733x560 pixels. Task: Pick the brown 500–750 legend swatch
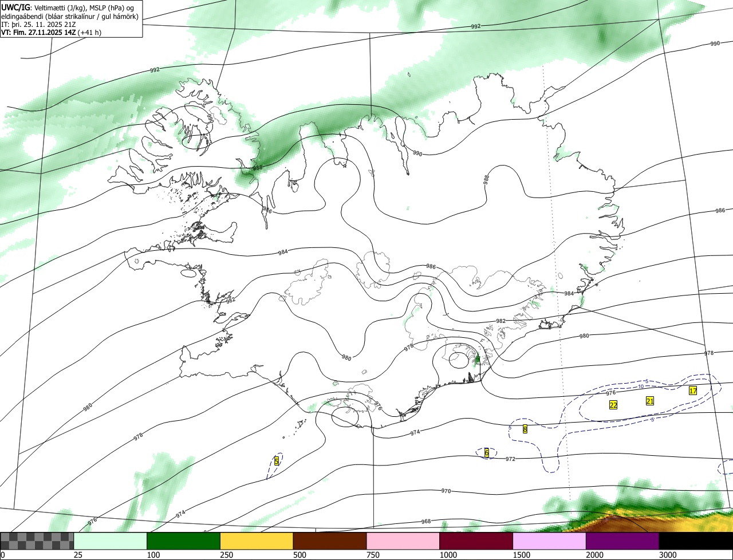coord(330,541)
